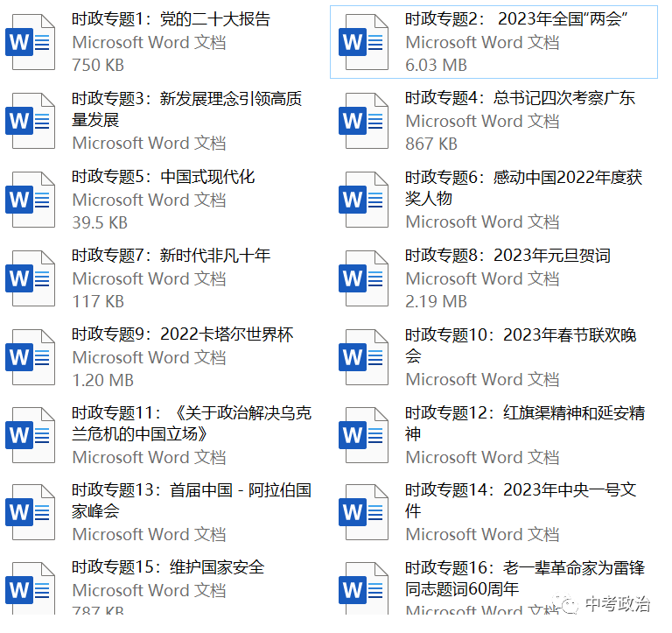Click the Word icon for 时政专题8 元旦贺词
The width and height of the screenshot is (672, 633).
pyautogui.click(x=363, y=278)
